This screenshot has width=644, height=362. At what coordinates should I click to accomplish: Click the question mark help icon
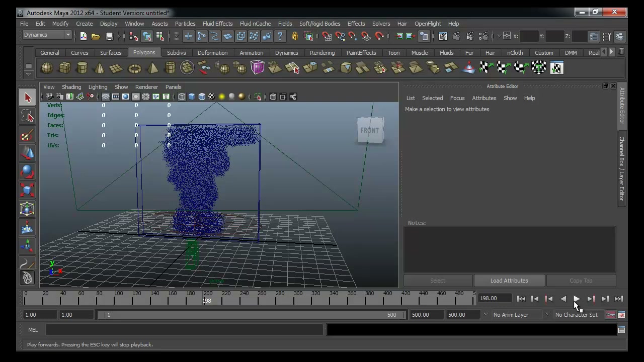pos(280,36)
